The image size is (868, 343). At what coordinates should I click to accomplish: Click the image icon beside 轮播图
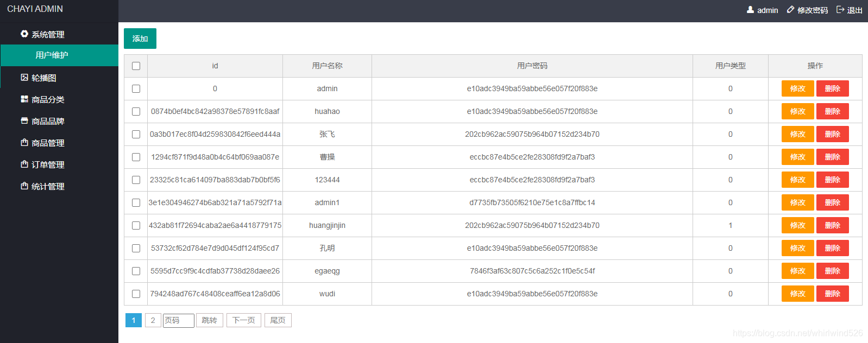tap(24, 77)
